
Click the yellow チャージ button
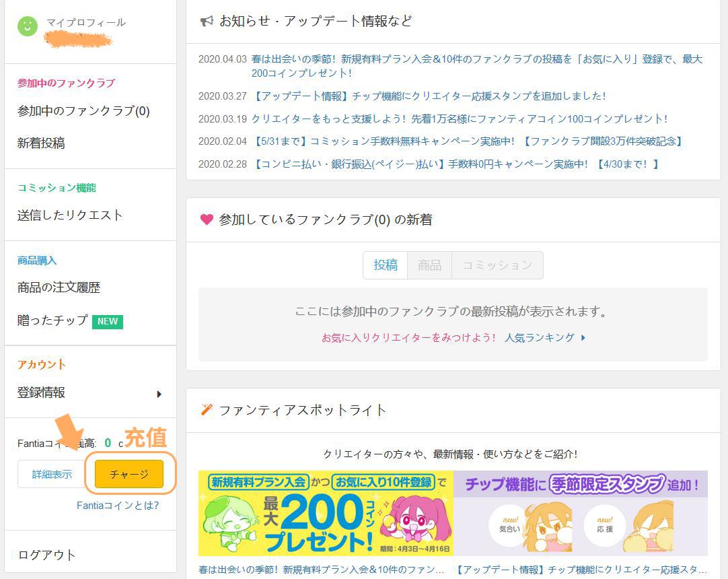(x=129, y=474)
